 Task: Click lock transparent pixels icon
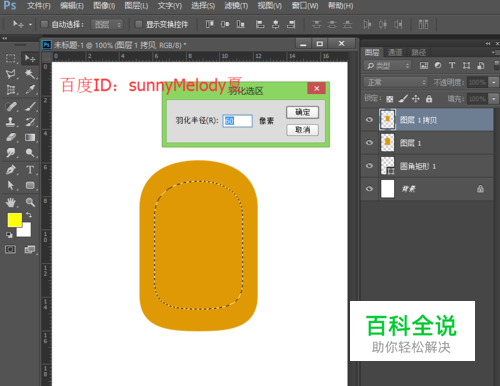coord(389,99)
